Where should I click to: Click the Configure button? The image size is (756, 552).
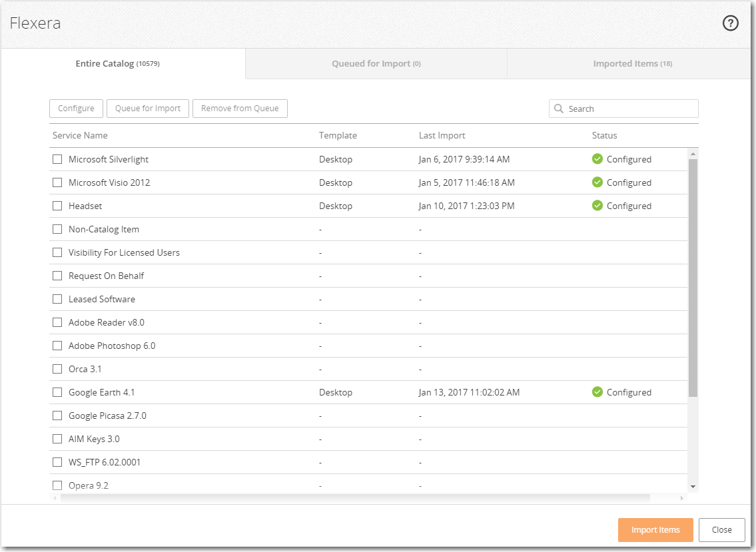tap(76, 109)
